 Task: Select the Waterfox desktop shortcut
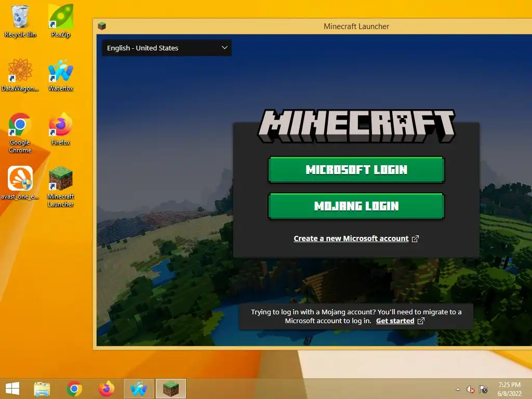pyautogui.click(x=61, y=75)
